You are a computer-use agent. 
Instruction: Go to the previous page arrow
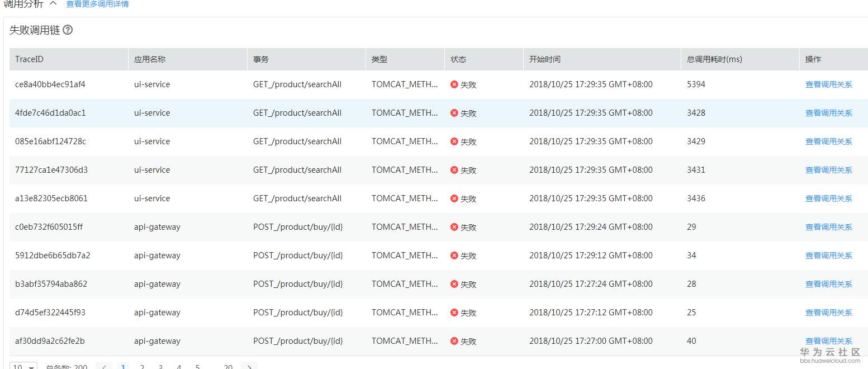point(104,366)
